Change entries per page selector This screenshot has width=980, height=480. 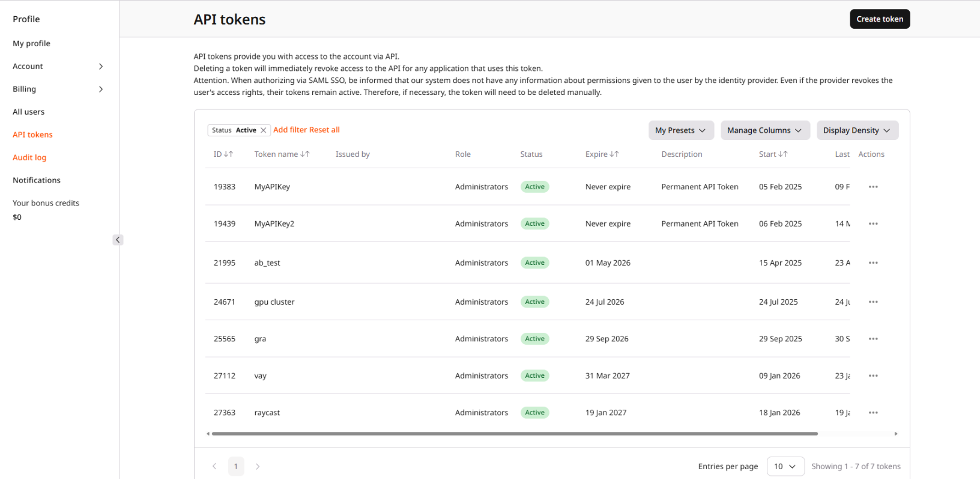(x=785, y=466)
